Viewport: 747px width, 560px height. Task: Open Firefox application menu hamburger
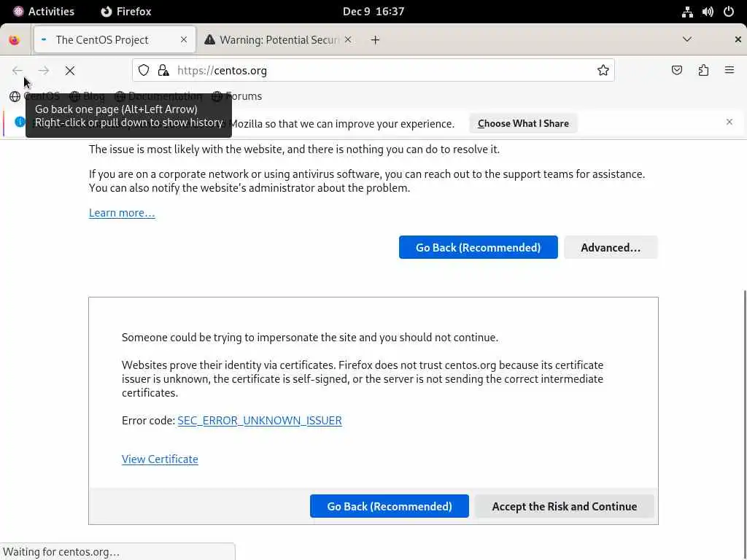pos(729,71)
